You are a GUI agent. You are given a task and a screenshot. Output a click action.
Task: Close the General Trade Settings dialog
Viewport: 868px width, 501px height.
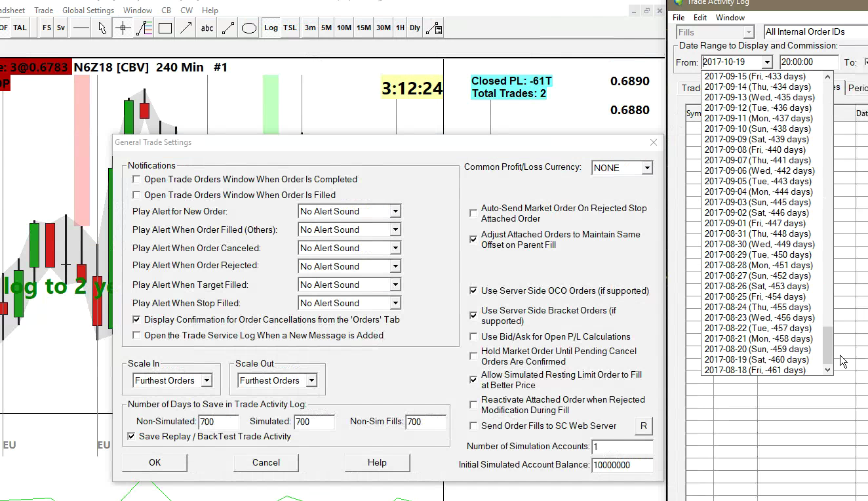[x=653, y=142]
